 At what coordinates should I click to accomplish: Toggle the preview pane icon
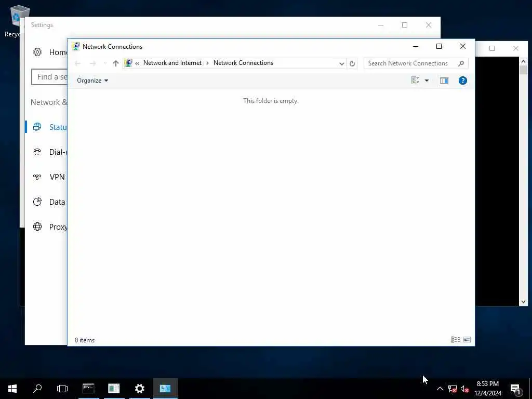(444, 81)
